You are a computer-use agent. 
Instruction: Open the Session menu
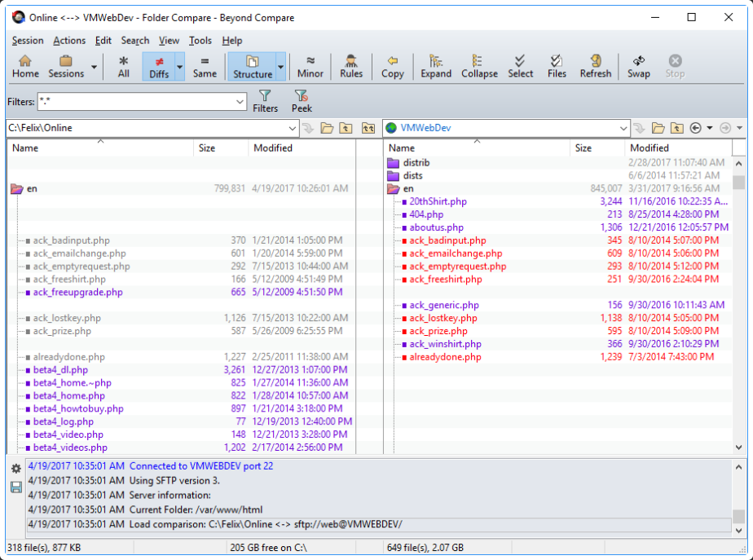[x=28, y=40]
